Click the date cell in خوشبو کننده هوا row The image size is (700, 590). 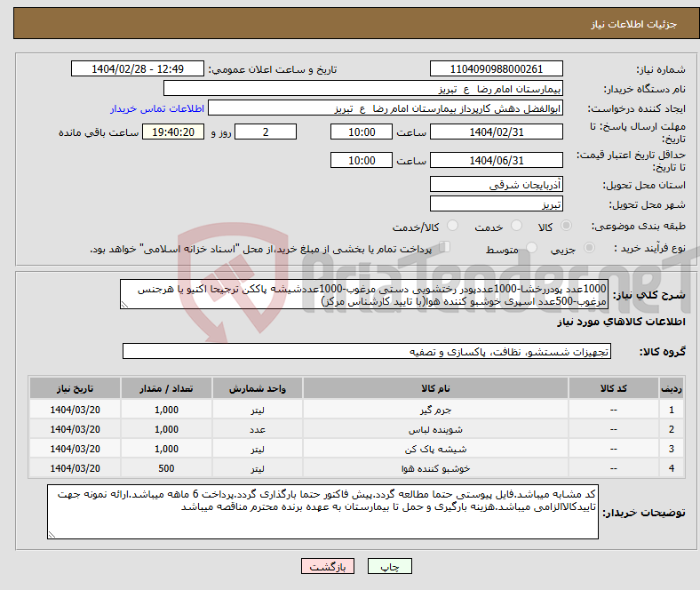(x=75, y=468)
